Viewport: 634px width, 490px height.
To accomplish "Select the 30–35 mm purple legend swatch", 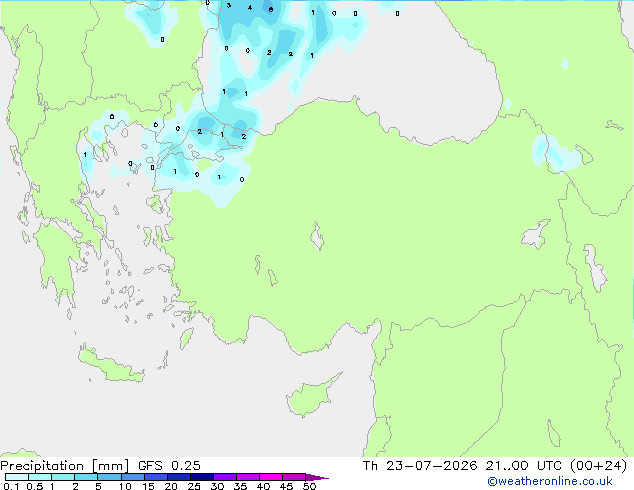I will (225, 477).
